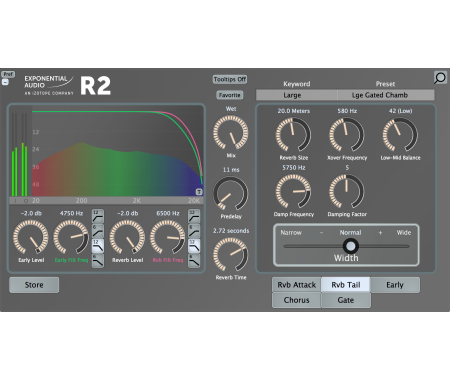450x380 pixels.
Task: Select Early filter 6 dB high-pass slope
Action: (98, 231)
